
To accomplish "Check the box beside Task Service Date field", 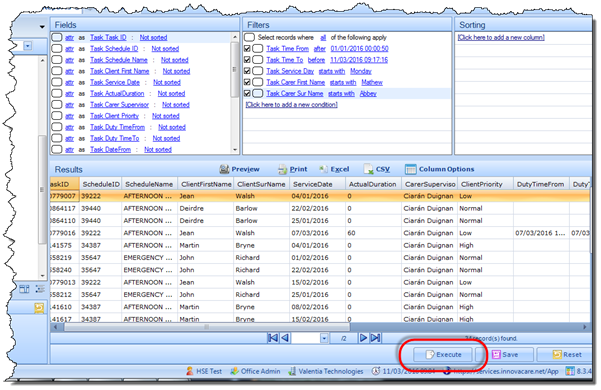I will coord(57,82).
